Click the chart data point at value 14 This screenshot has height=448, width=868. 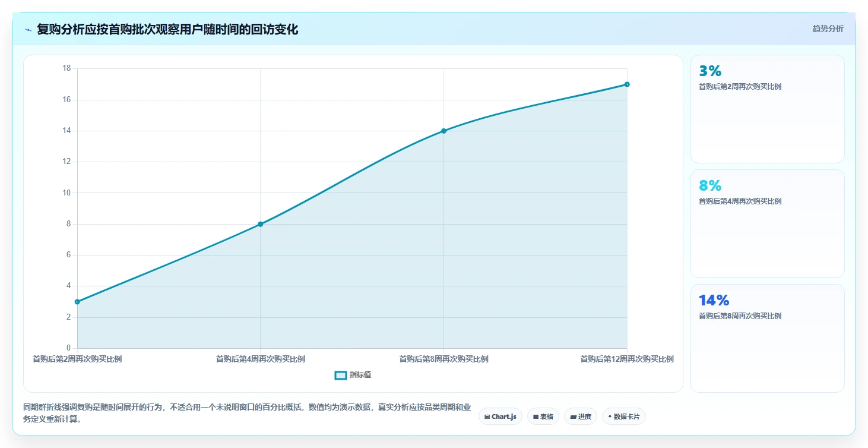[444, 131]
